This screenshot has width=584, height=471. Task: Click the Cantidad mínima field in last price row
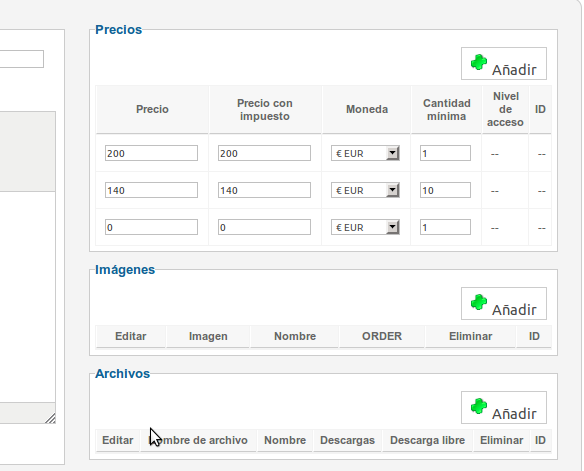(x=445, y=227)
